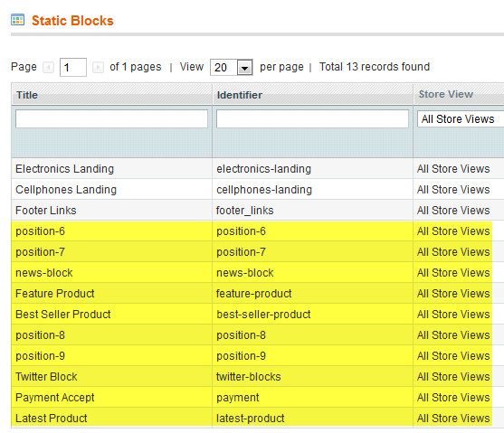Sort by the Title column header

tap(27, 95)
